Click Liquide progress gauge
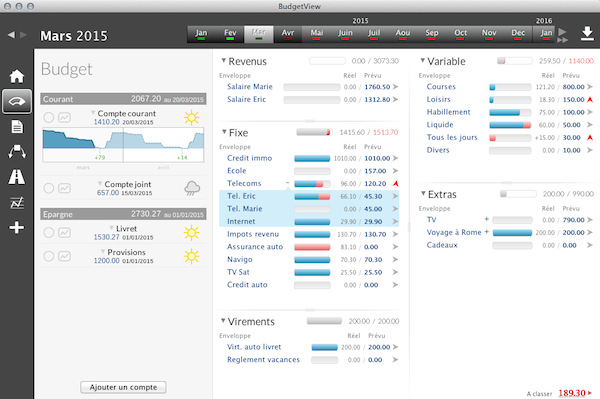Screen dimensions: 600x399 click(510, 125)
